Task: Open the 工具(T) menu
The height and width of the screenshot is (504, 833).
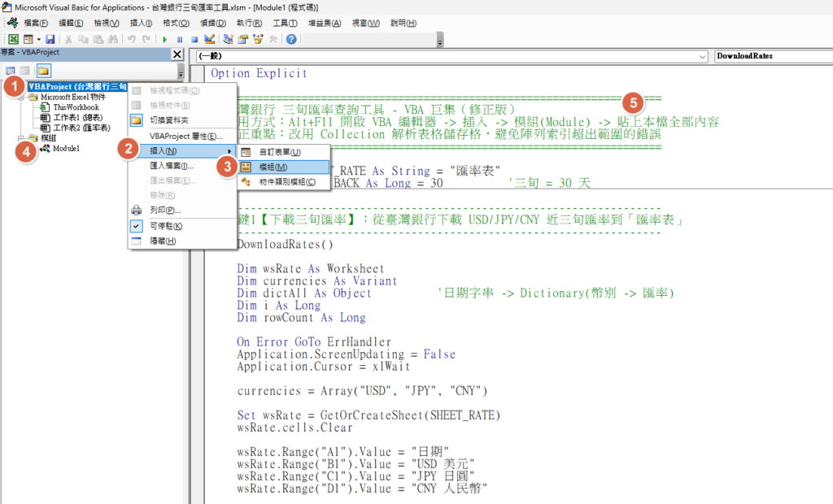Action: point(285,24)
